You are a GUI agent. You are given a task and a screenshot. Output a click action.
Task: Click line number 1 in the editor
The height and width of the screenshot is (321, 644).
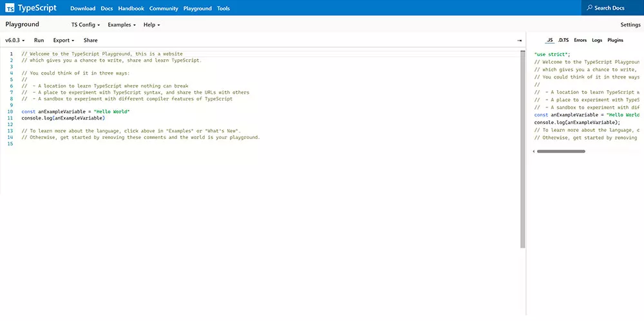coord(12,54)
